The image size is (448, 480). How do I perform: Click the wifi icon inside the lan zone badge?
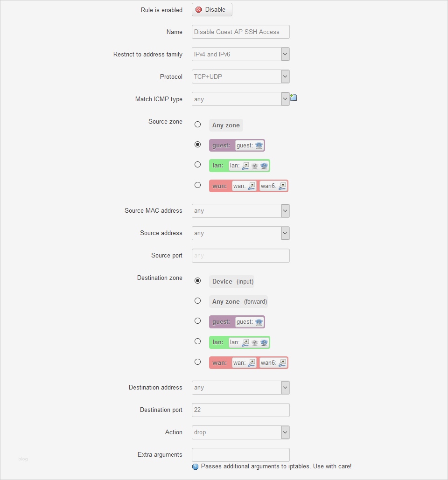tap(264, 165)
